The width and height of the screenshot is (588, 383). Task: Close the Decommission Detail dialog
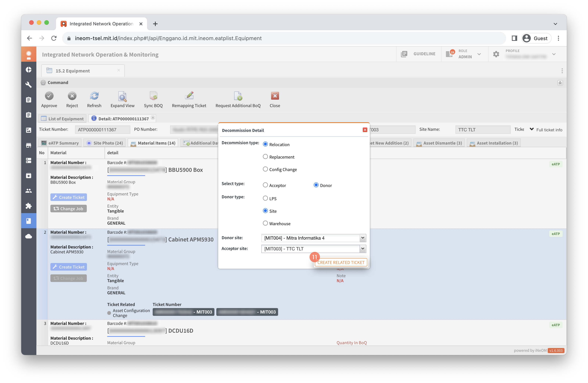click(x=365, y=130)
